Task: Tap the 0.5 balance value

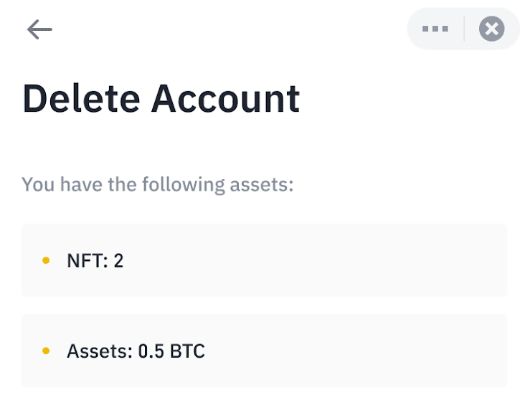Action: [151, 351]
